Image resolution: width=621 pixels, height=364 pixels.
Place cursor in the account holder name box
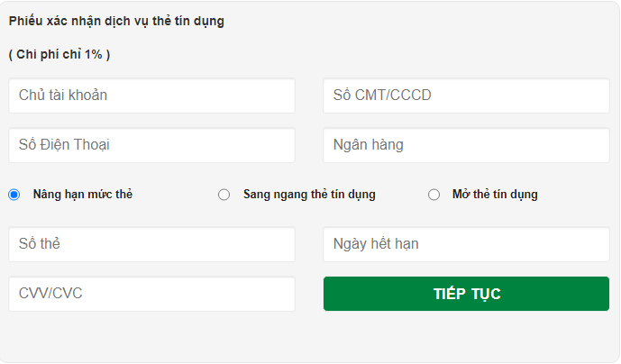(x=151, y=96)
